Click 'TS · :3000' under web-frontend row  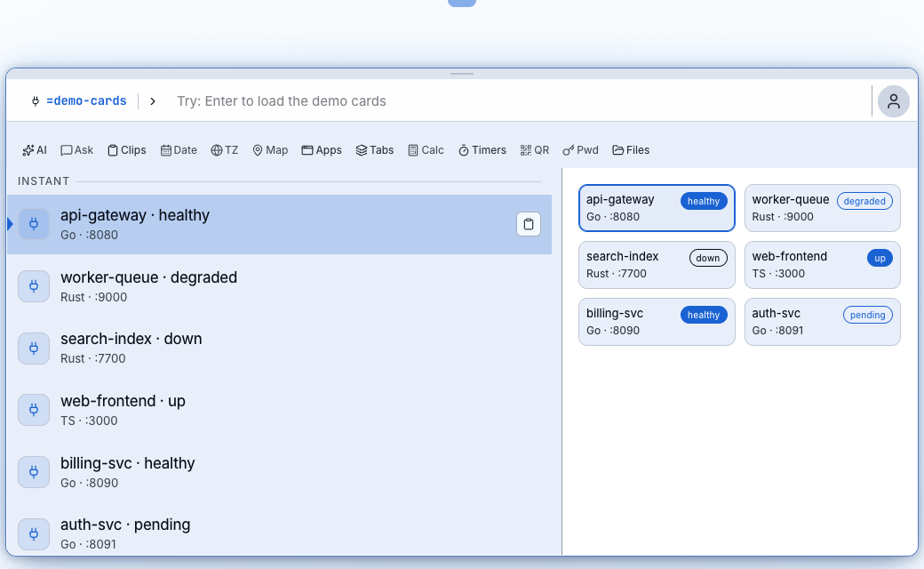(89, 421)
